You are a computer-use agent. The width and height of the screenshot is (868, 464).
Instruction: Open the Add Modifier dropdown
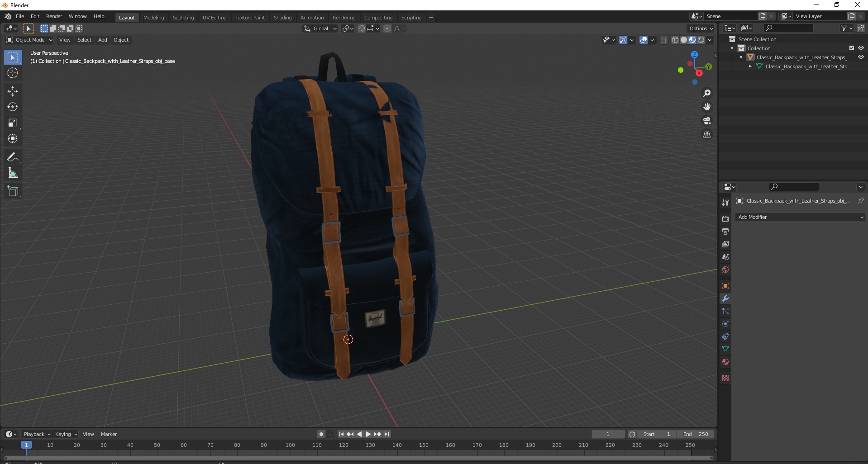click(x=800, y=217)
